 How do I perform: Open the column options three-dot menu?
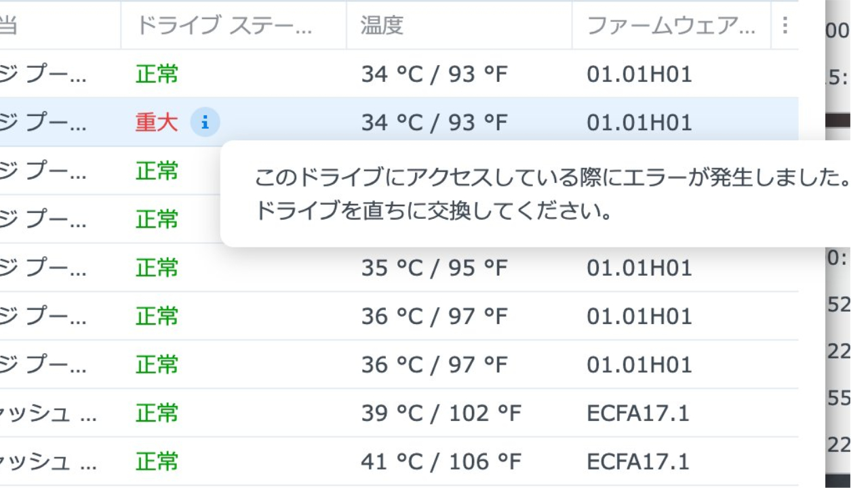tap(785, 26)
